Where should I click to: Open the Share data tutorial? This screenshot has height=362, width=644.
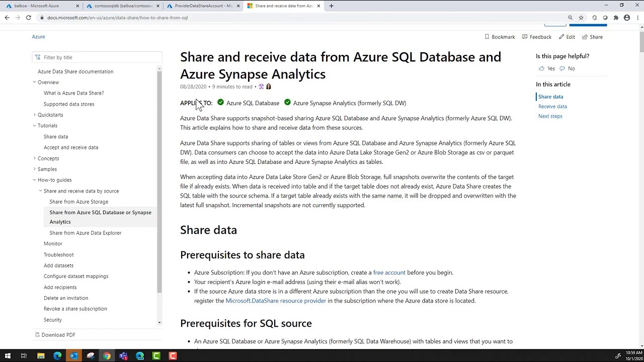[56, 137]
